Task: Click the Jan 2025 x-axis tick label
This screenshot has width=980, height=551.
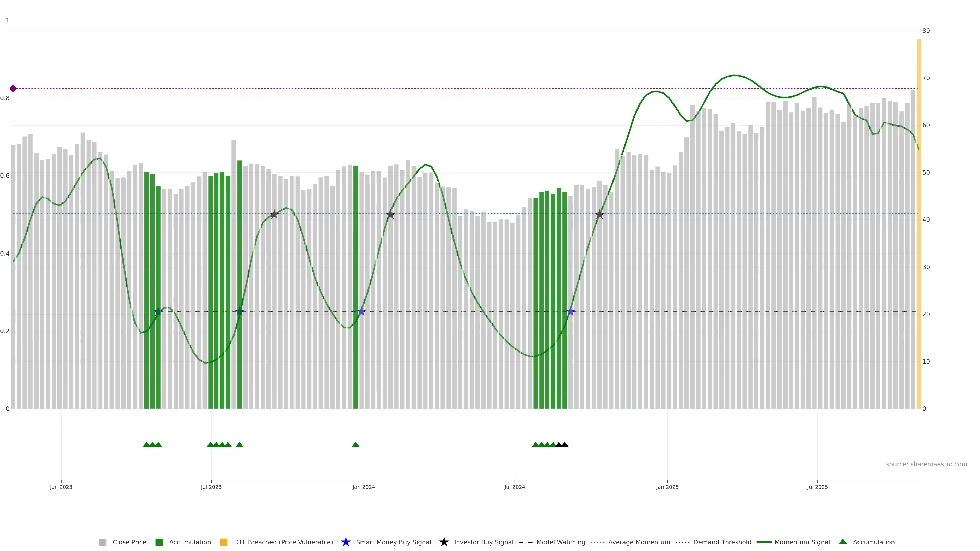Action: point(667,487)
